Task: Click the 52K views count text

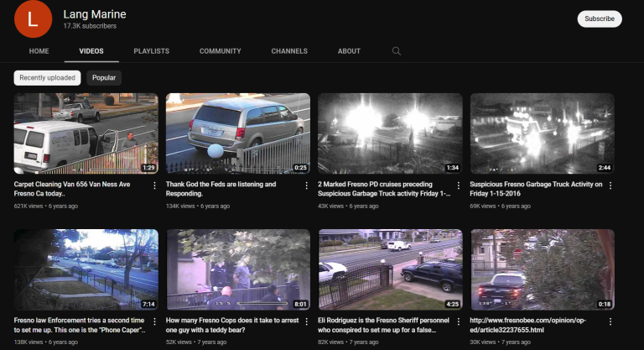Action: [179, 342]
